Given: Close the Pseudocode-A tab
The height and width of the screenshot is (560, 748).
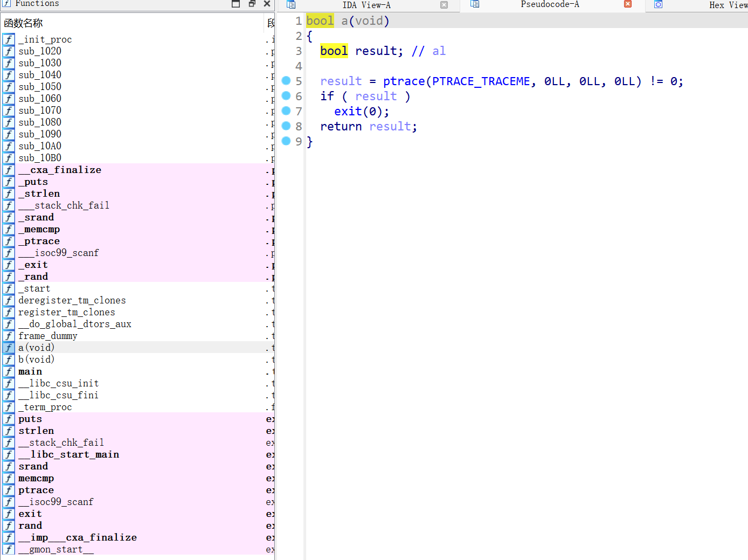Looking at the screenshot, I should [628, 4].
